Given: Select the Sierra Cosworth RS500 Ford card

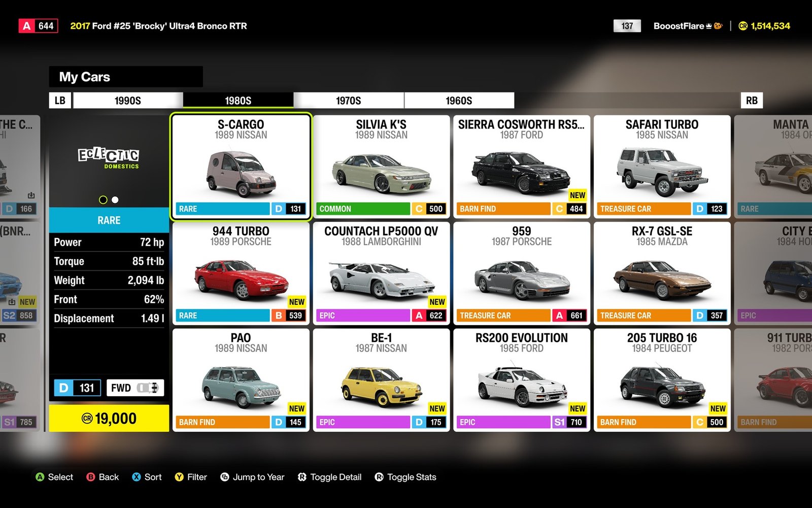Looking at the screenshot, I should coord(522,167).
